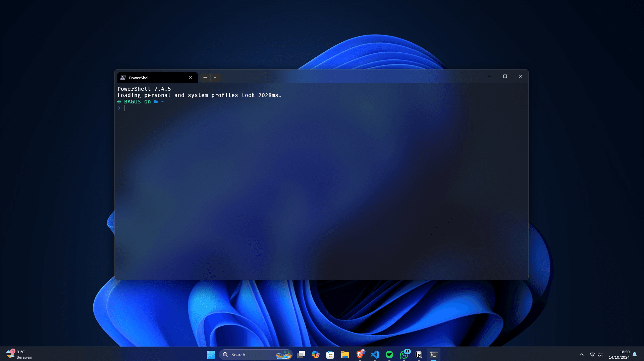The width and height of the screenshot is (644, 361).
Task: Launch Copilot from the taskbar
Action: [x=316, y=355]
